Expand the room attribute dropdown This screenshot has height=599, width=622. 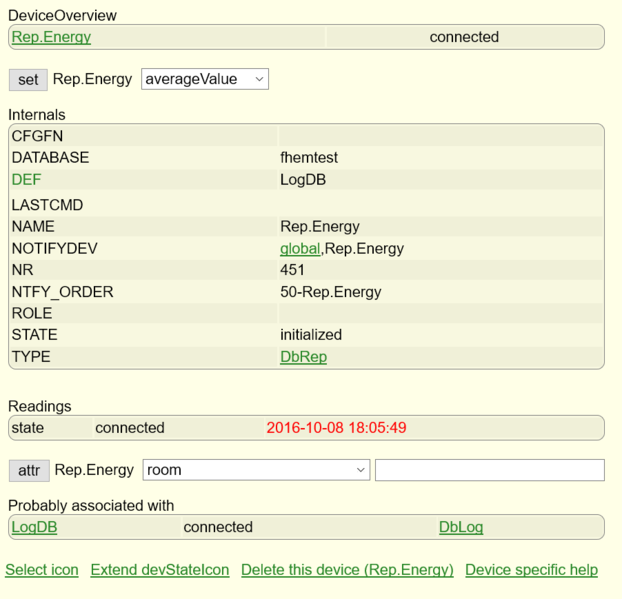click(256, 470)
